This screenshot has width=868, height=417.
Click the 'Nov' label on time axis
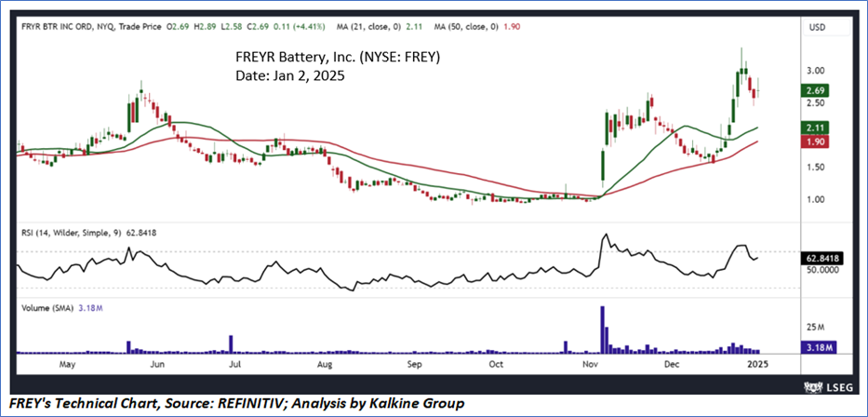pos(589,364)
